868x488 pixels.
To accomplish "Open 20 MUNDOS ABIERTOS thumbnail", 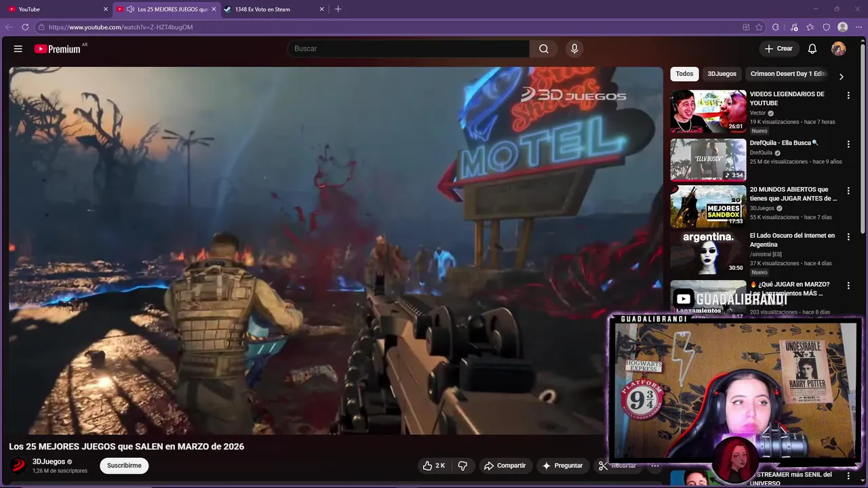I will click(708, 207).
